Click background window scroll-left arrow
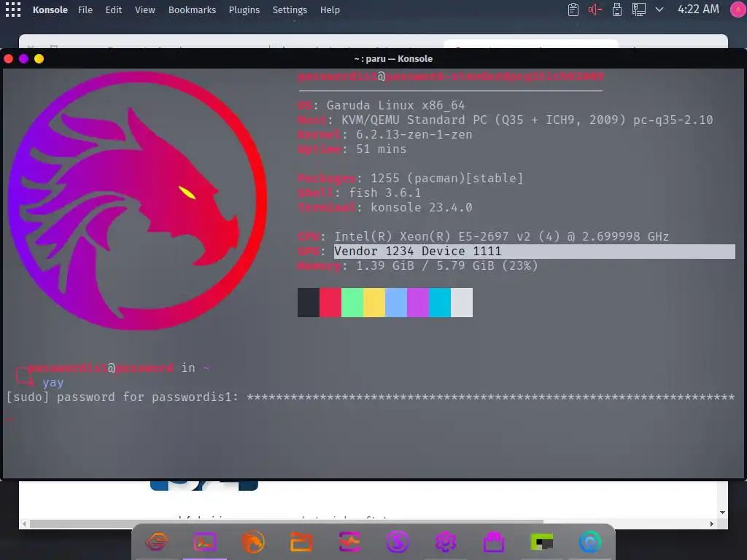The height and width of the screenshot is (560, 747). coord(24,524)
